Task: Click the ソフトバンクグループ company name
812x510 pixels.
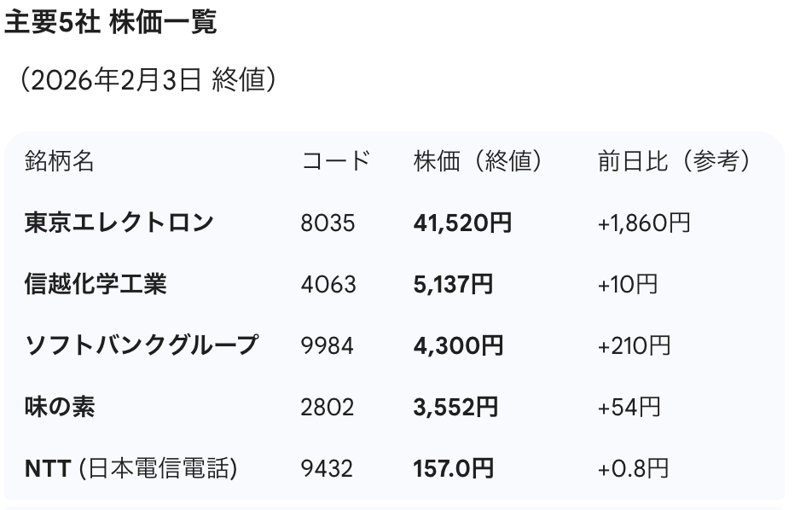Action: (x=141, y=345)
